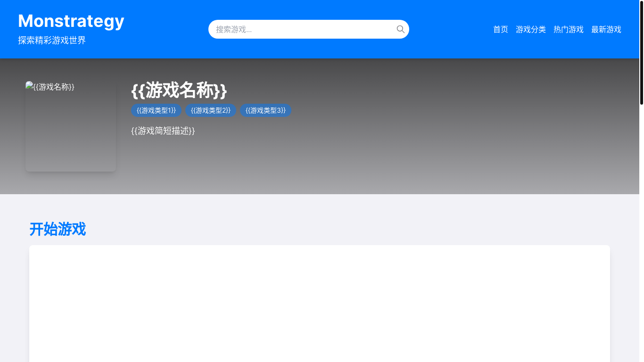This screenshot has width=644, height=362.
Task: Select 最新游戏 in the header
Action: click(x=606, y=29)
